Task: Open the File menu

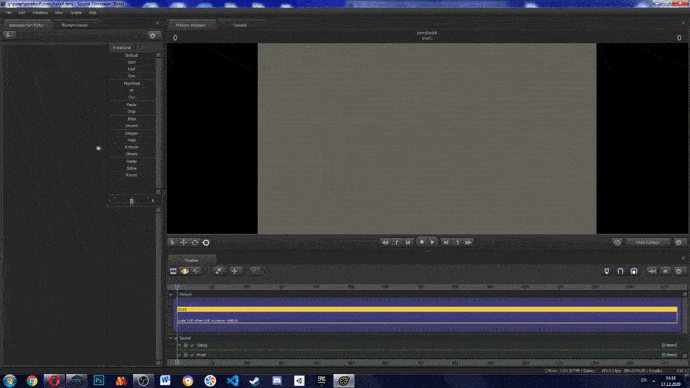Action: [x=8, y=13]
